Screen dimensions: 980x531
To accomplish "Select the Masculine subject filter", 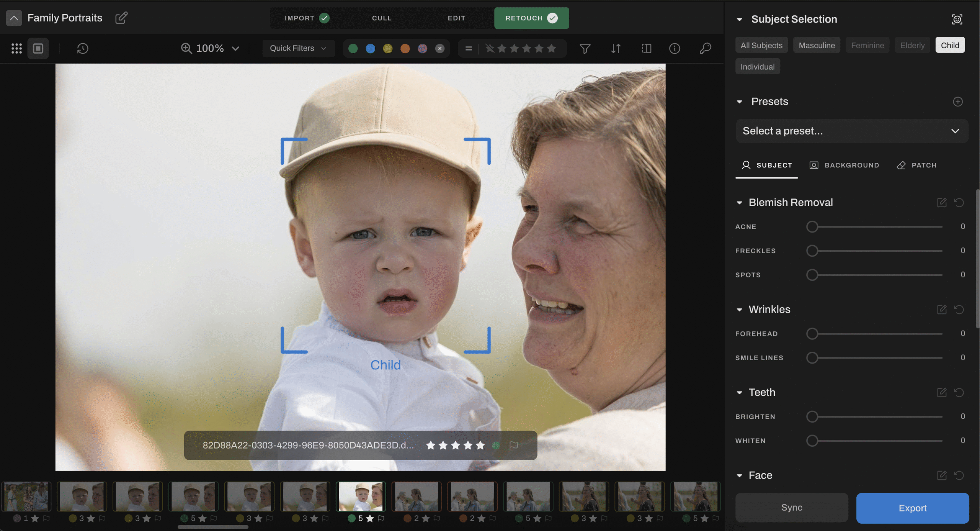I will pyautogui.click(x=817, y=45).
